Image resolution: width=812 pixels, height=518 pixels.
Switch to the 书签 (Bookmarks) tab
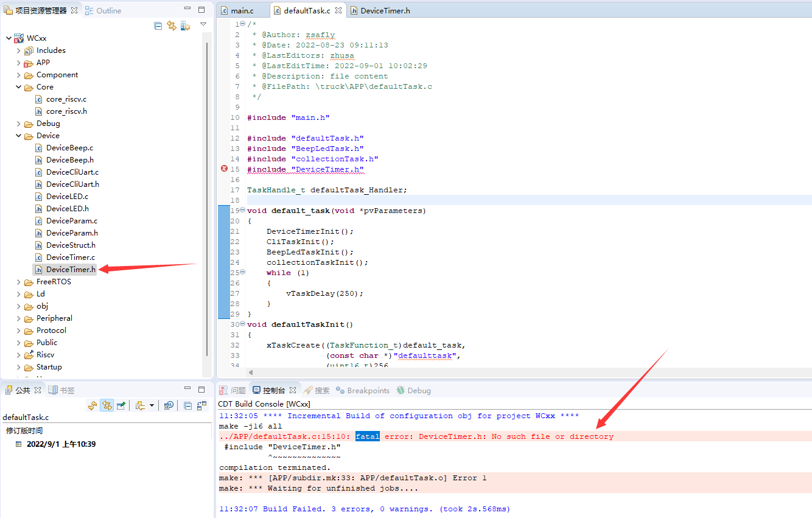pos(61,390)
